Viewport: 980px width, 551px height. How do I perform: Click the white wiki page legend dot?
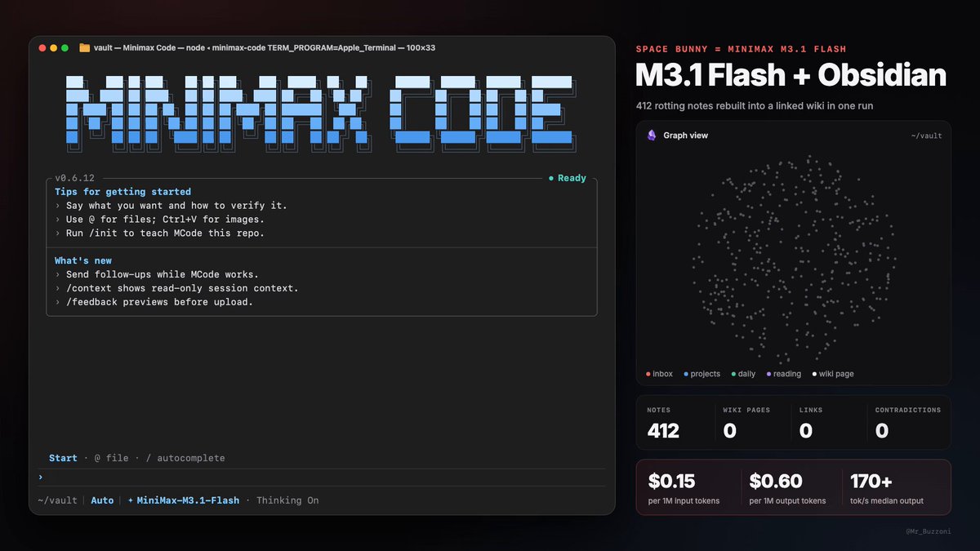point(814,374)
